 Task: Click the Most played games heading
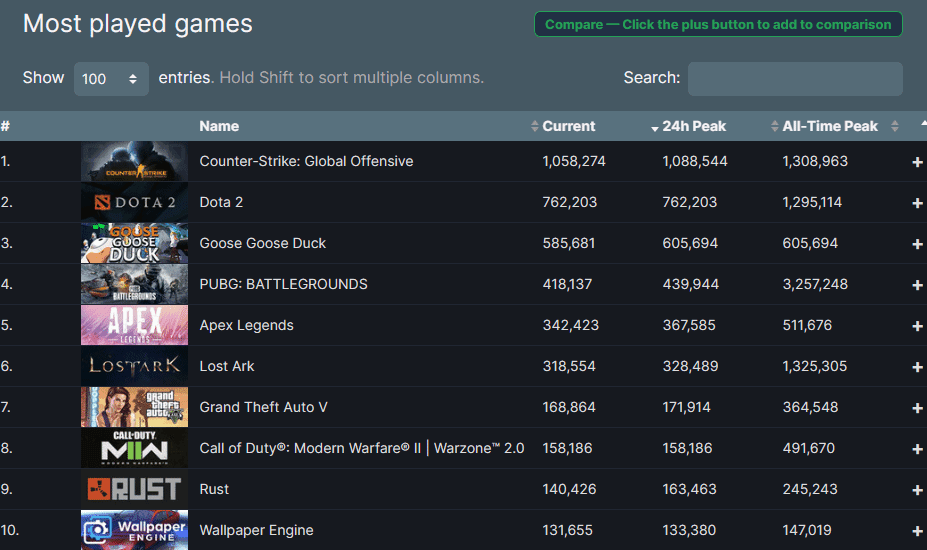coord(138,24)
